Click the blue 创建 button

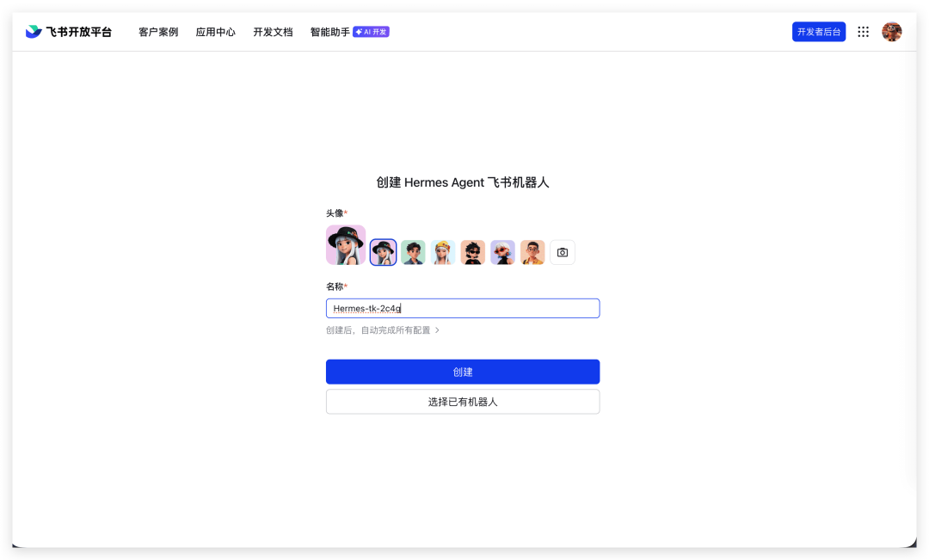click(463, 372)
